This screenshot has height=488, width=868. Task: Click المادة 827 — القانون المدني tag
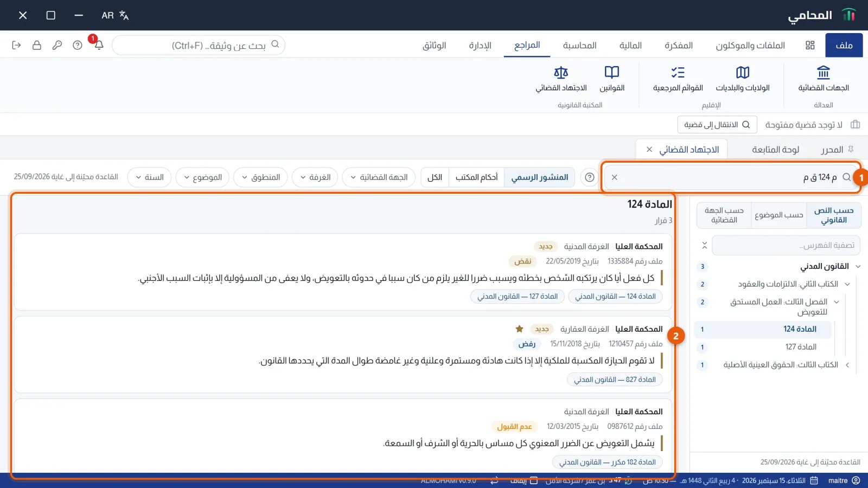point(615,380)
